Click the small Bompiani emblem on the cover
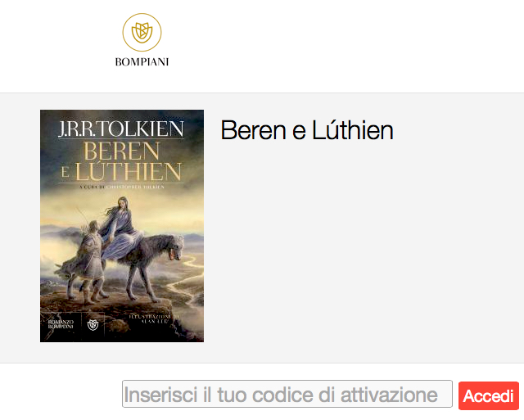The image size is (524, 420). 93,324
